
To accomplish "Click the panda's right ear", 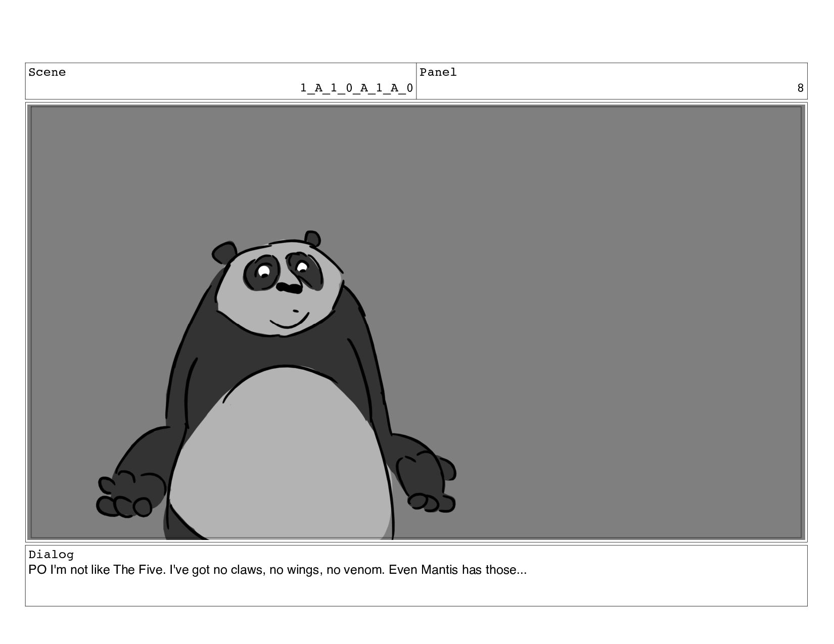I will 312,239.
